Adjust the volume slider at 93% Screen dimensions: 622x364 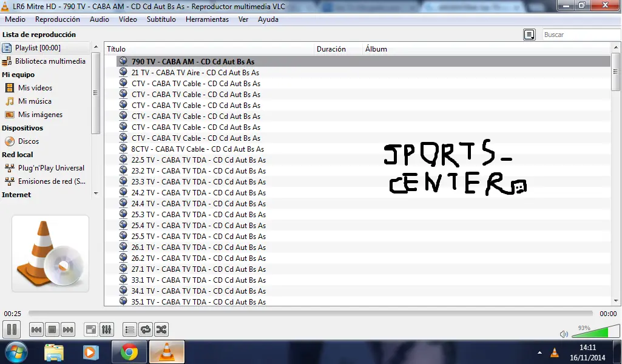pyautogui.click(x=595, y=331)
